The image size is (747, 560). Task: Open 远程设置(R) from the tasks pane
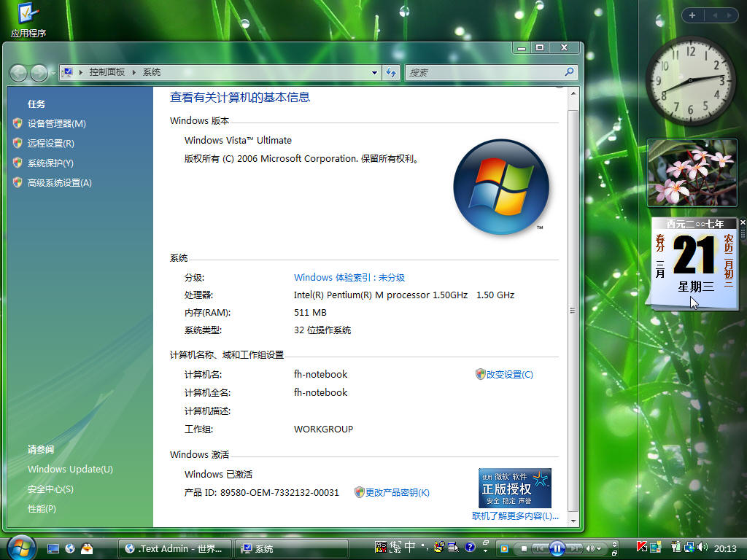pos(51,144)
